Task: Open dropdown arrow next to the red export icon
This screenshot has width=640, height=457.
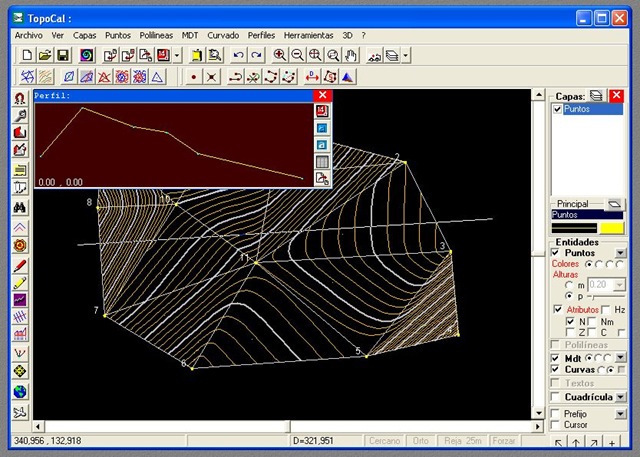Action: (177, 55)
